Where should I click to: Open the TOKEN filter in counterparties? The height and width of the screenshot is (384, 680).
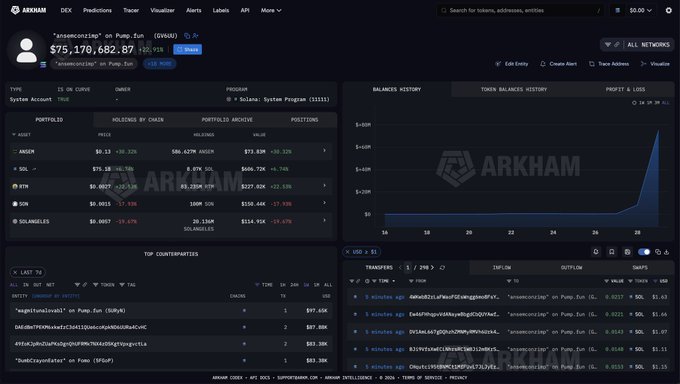(104, 285)
